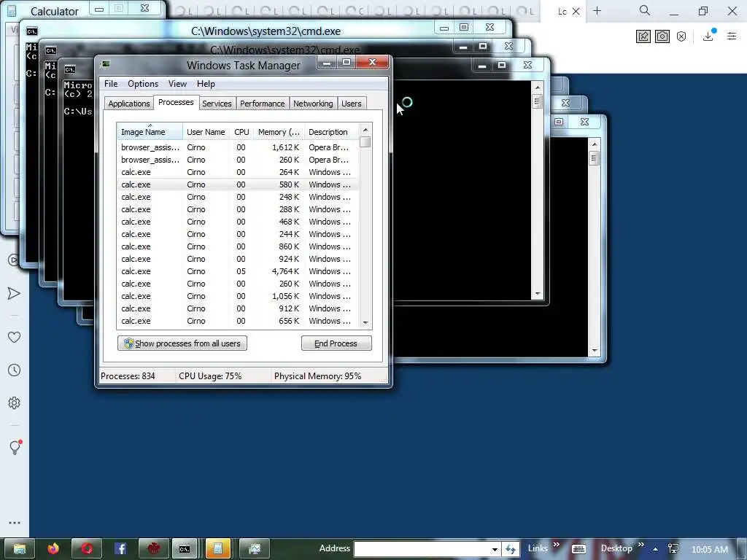Open the Flow send icon in the Opera sidebar
The height and width of the screenshot is (560, 747).
[x=14, y=293]
